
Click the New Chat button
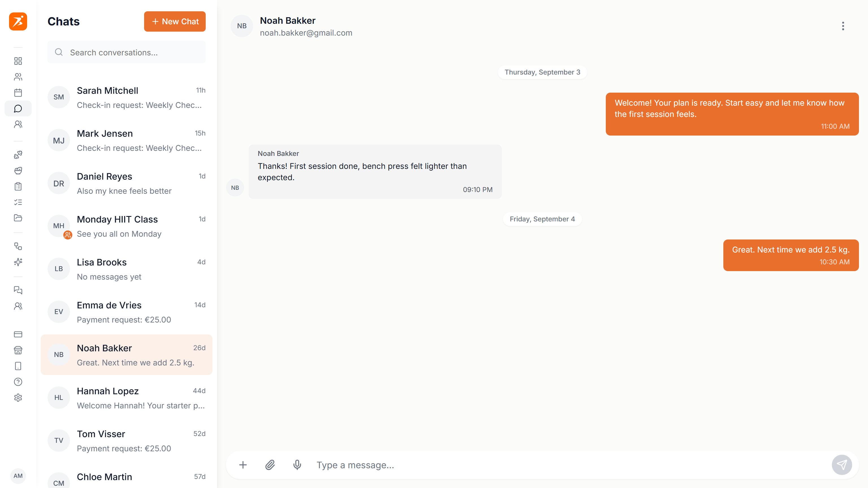click(x=175, y=21)
